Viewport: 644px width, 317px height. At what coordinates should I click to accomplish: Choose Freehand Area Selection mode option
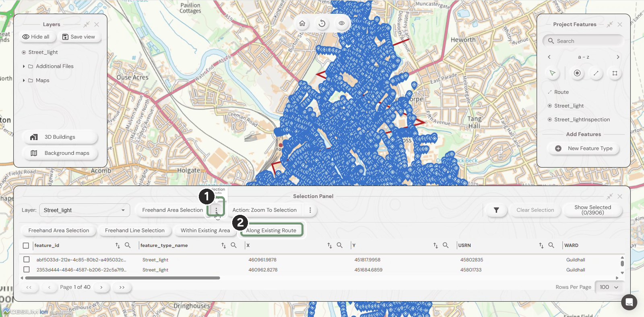tap(59, 231)
